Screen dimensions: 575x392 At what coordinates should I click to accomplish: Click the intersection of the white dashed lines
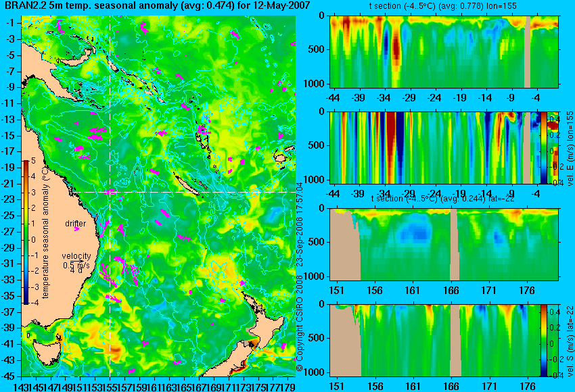point(110,192)
